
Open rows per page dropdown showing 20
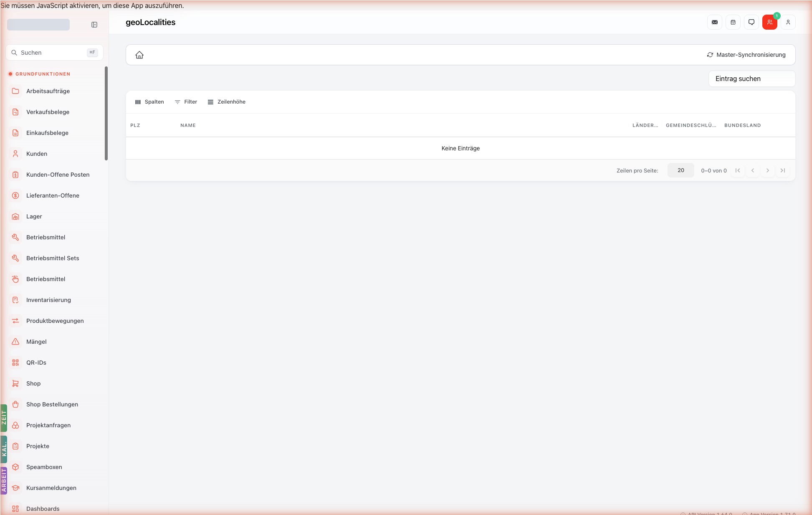tap(681, 170)
